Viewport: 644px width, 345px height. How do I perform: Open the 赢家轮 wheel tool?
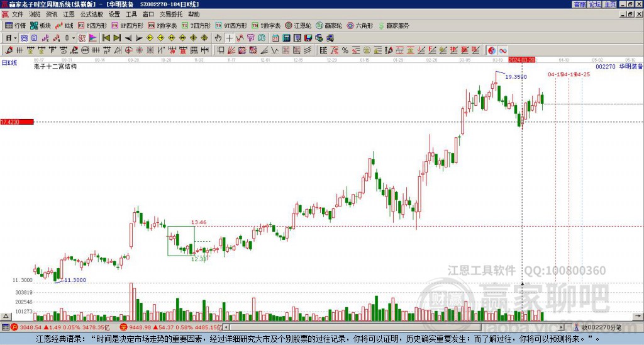tap(329, 25)
